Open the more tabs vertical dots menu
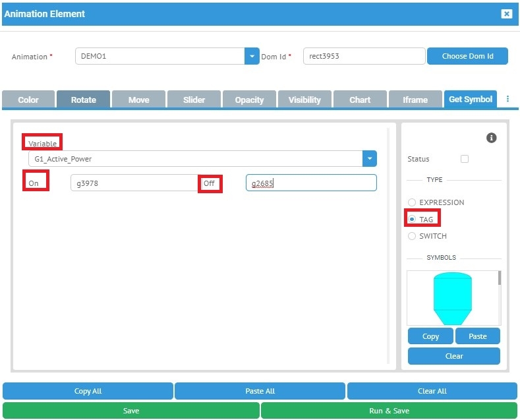The image size is (520, 420). [507, 100]
